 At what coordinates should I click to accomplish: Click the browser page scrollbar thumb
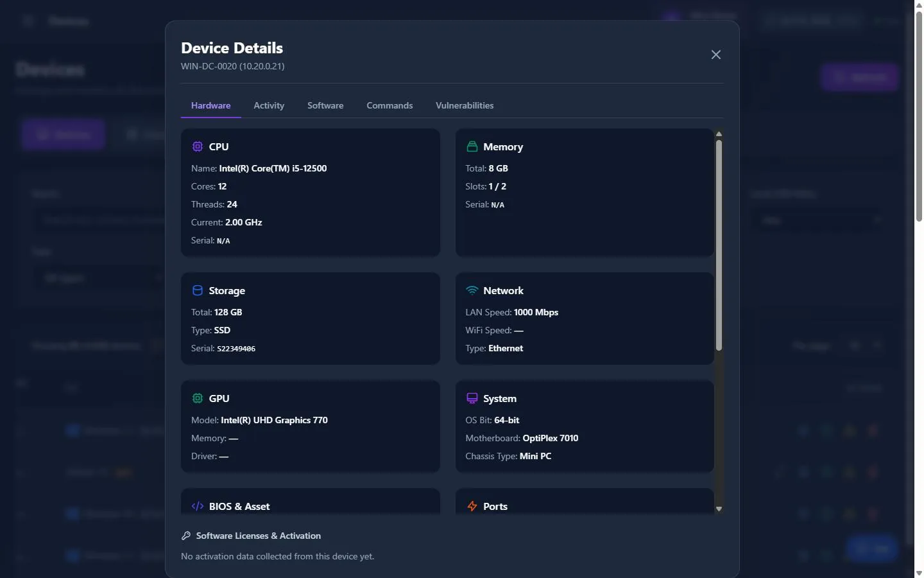pos(919,116)
